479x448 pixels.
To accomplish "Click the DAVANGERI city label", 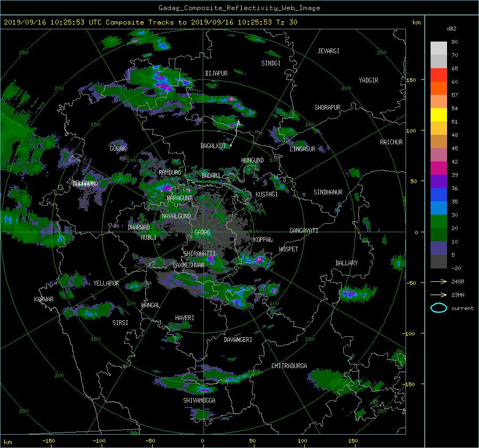I will [x=238, y=340].
